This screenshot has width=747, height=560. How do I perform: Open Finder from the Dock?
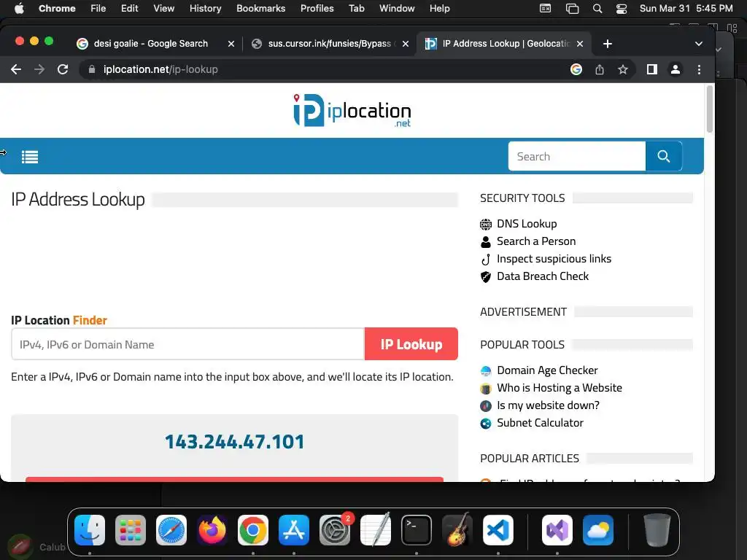[90, 530]
